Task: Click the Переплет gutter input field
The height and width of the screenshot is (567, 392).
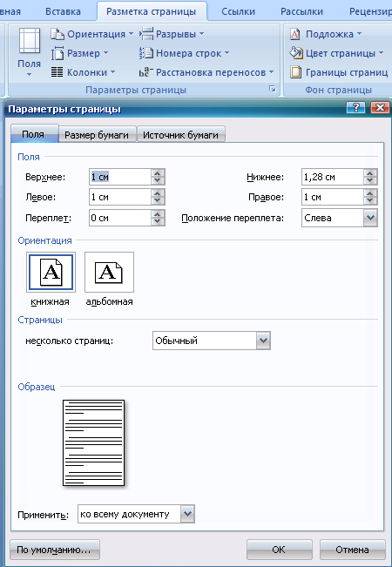Action: 119,218
